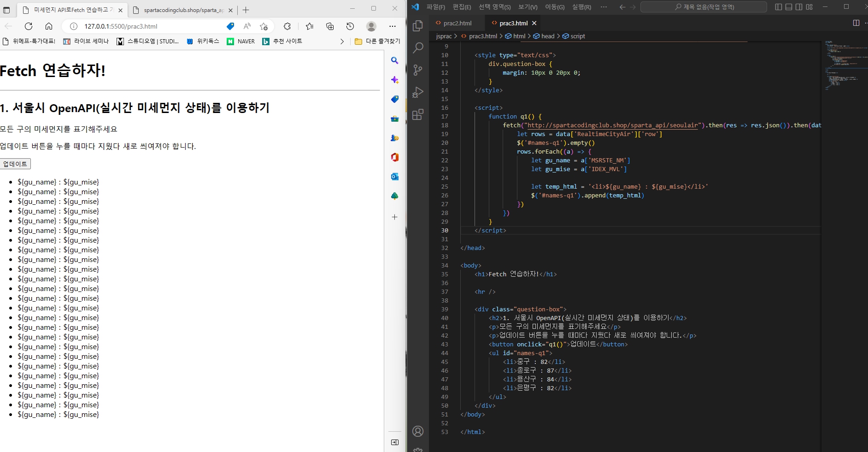Open the read aloud icon in address bar
The width and height of the screenshot is (868, 452).
(247, 26)
